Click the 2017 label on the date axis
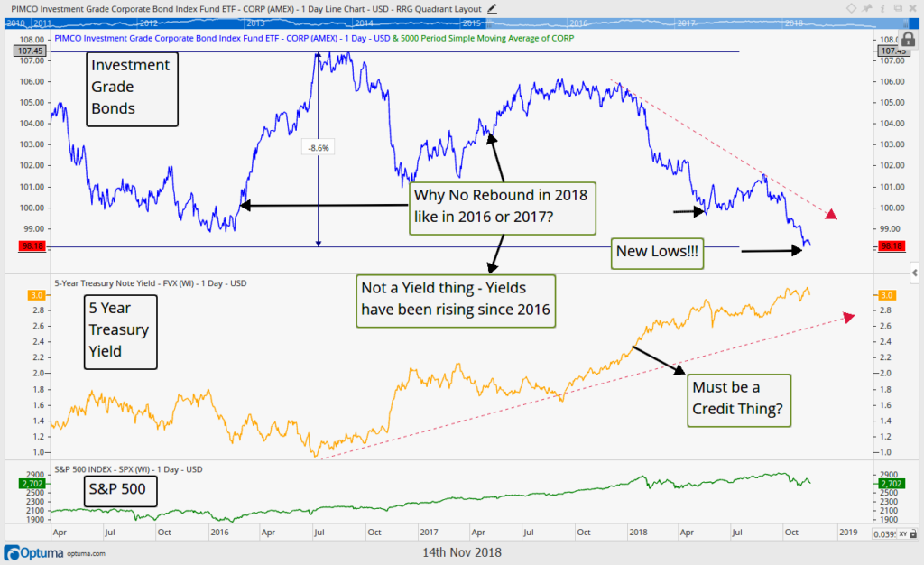 429,532
